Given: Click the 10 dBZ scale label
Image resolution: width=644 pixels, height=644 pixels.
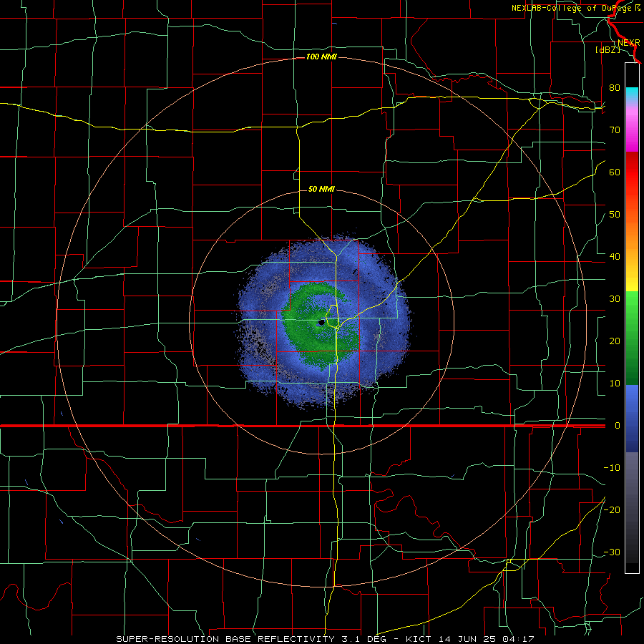Looking at the screenshot, I should (615, 384).
